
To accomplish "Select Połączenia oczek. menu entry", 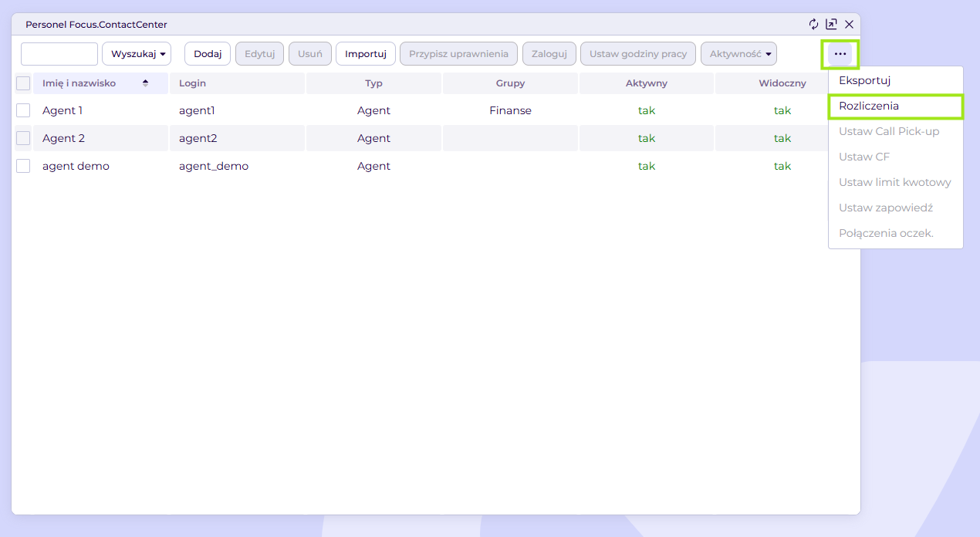I will pos(895,233).
